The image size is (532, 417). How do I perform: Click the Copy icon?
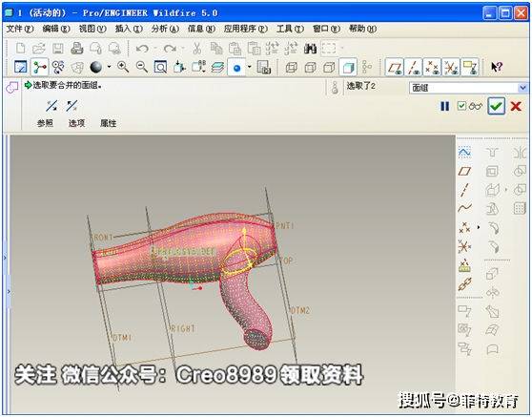pyautogui.click(x=216, y=49)
